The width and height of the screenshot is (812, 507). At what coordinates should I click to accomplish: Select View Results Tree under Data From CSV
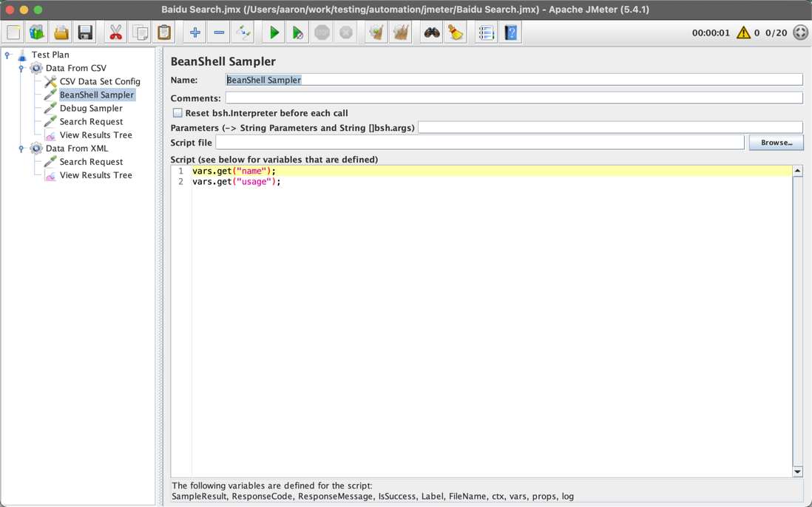coord(96,135)
